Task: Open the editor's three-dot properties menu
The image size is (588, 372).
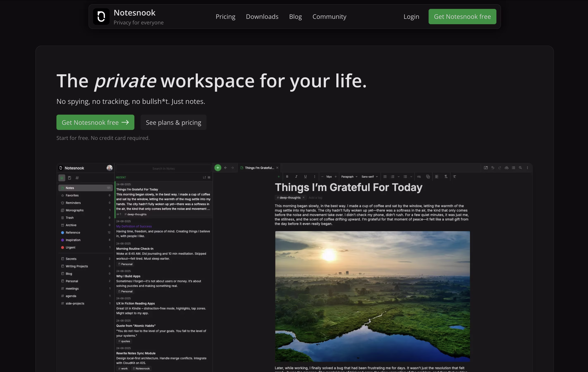Action: tap(527, 168)
